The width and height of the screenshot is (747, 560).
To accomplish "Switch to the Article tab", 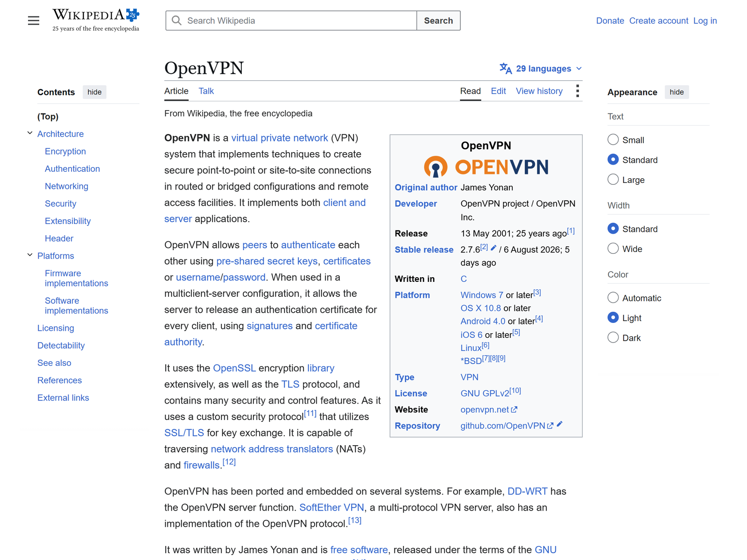I will (176, 91).
